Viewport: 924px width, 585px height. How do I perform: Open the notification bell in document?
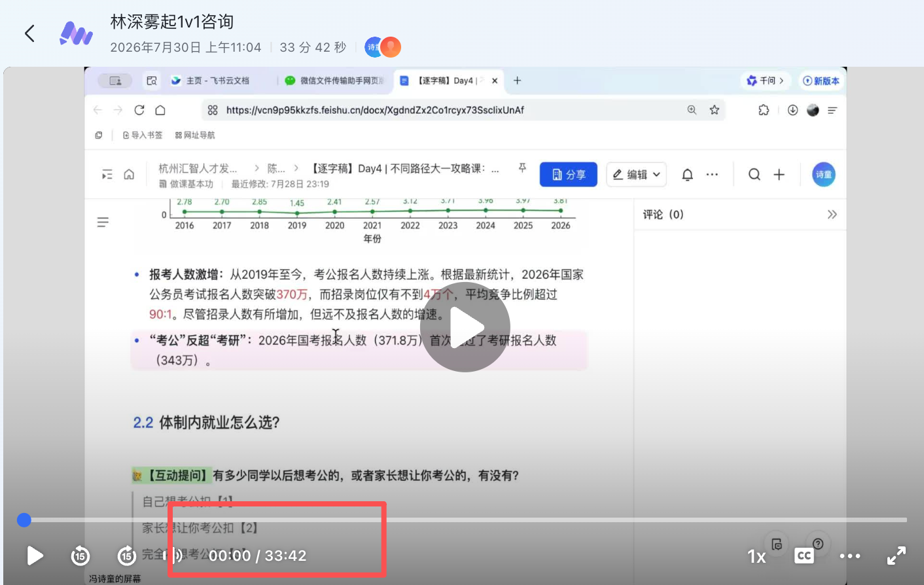(687, 175)
